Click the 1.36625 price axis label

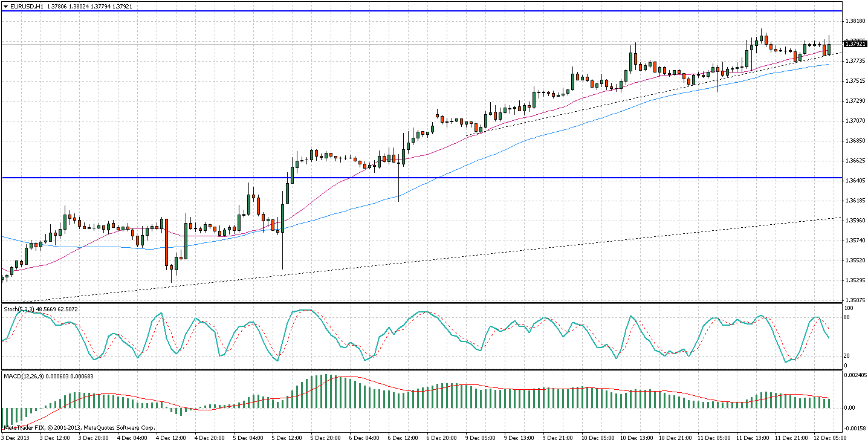[x=855, y=161]
